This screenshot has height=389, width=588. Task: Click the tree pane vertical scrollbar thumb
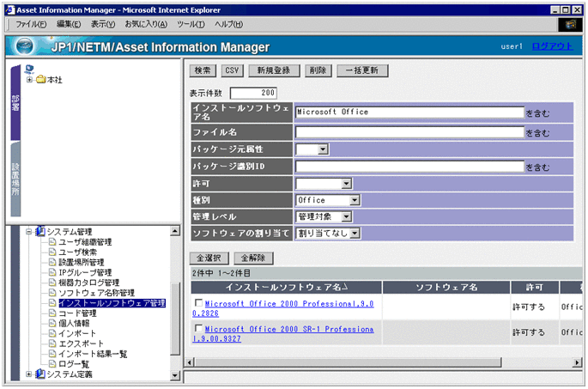(175, 319)
